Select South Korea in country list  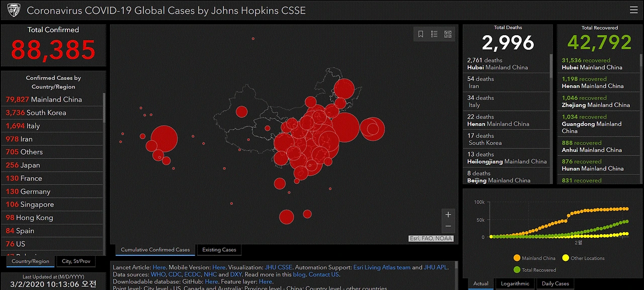52,113
